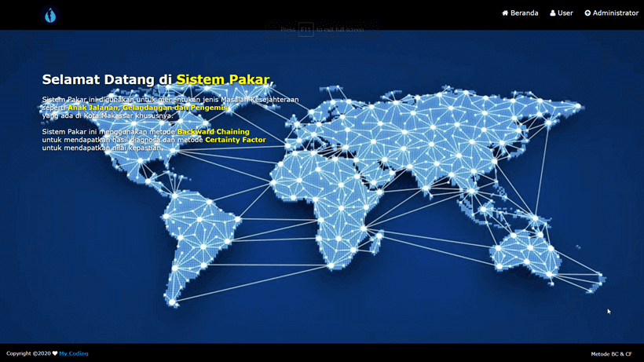Open the Administrator login menu item

point(612,13)
